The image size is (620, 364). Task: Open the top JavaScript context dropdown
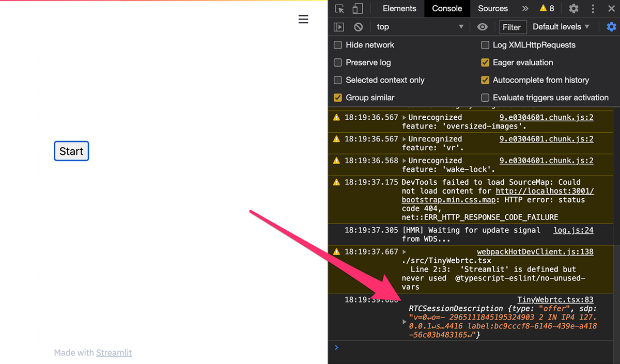[420, 27]
